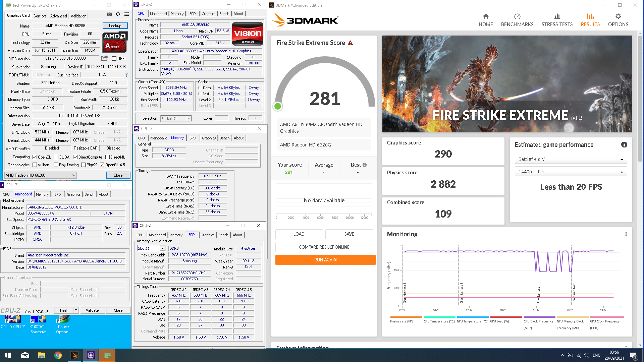This screenshot has height=362, width=644.
Task: Open the Windows Start menu
Action: pos(8,355)
